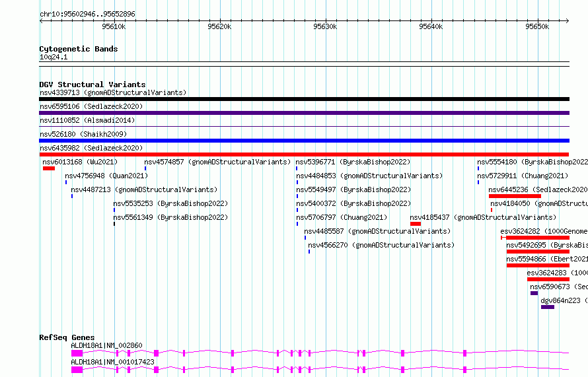Screen dimensions: 588x377
Task: Open nsv4185437 gnomADStructuralVariants label
Action: point(483,217)
